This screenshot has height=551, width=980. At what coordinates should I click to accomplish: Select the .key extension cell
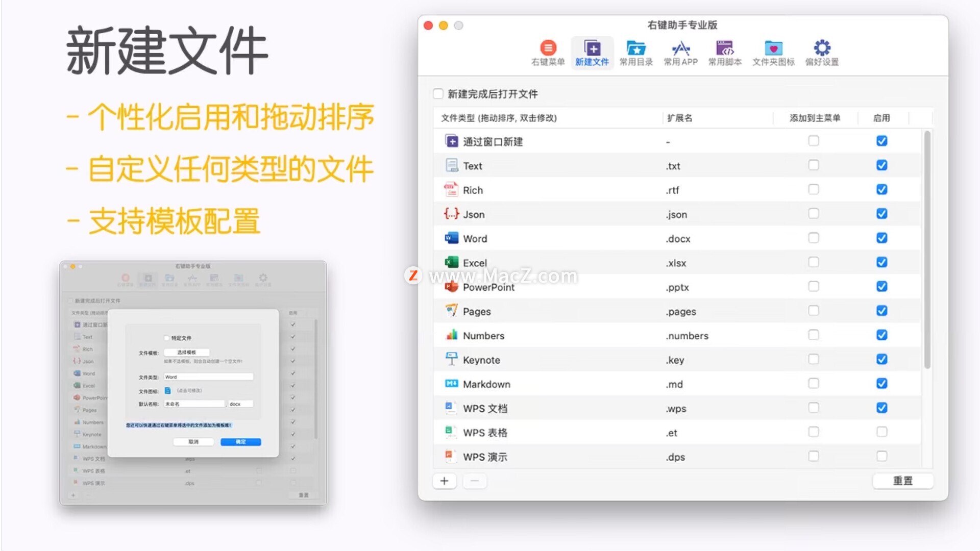point(675,360)
